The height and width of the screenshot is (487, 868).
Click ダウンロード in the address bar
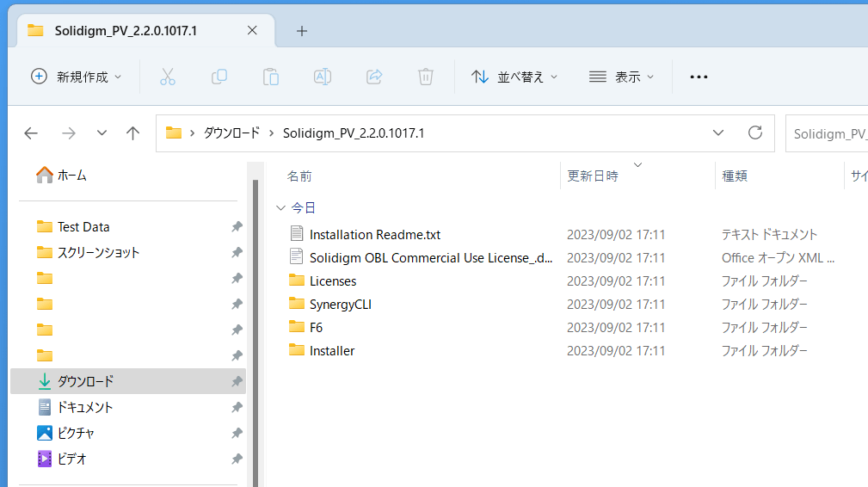231,133
